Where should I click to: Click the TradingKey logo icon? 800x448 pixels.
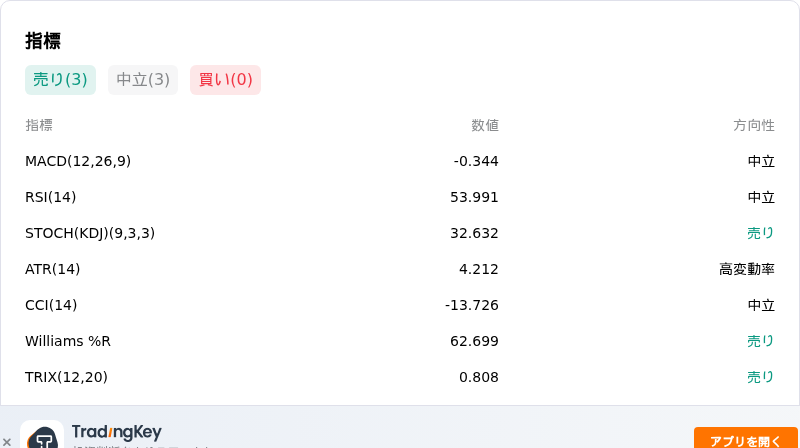click(x=42, y=435)
